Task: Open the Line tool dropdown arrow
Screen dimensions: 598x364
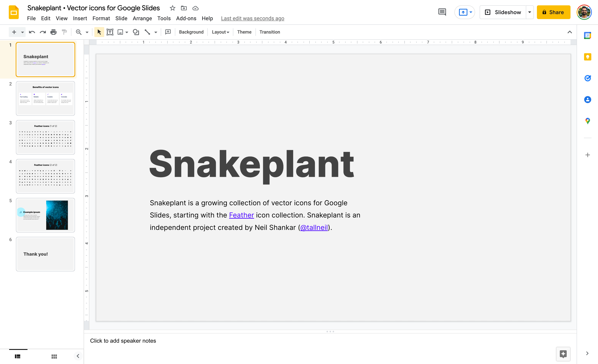Action: click(x=156, y=32)
